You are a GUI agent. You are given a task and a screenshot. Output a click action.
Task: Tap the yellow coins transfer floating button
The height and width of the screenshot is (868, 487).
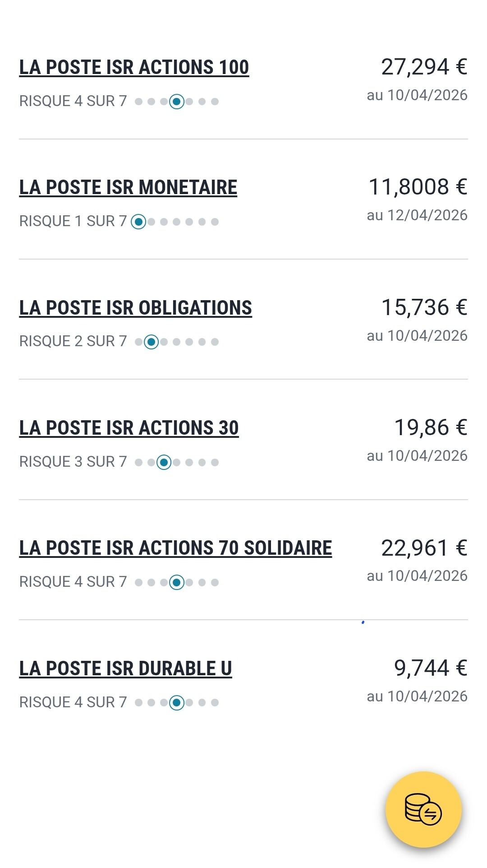423,809
